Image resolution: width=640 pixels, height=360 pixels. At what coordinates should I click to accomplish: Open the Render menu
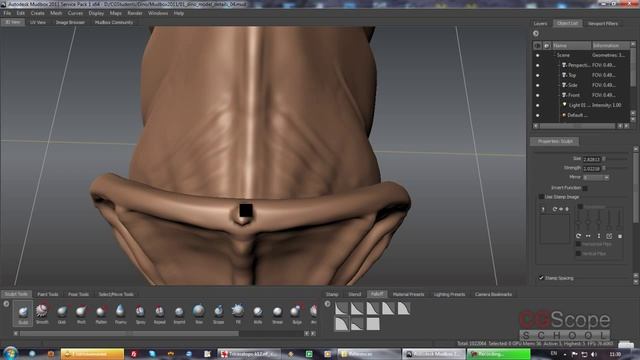pos(135,13)
